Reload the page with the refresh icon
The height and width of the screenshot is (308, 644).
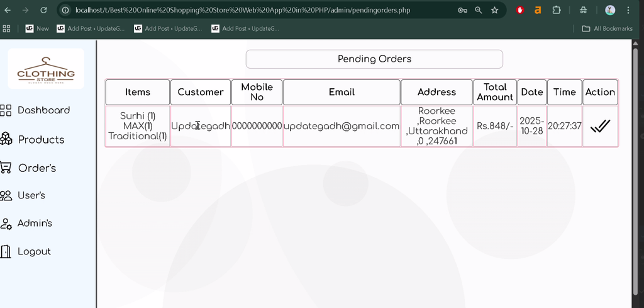pyautogui.click(x=43, y=10)
